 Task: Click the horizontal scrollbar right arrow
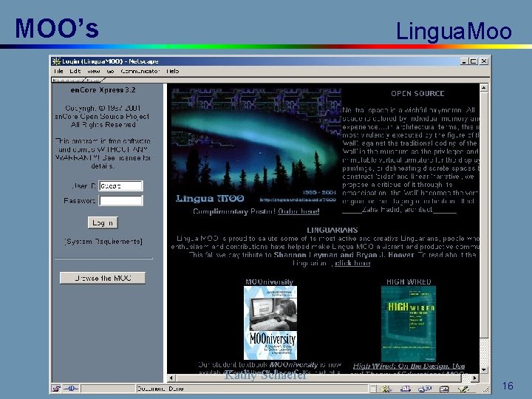pos(474,378)
